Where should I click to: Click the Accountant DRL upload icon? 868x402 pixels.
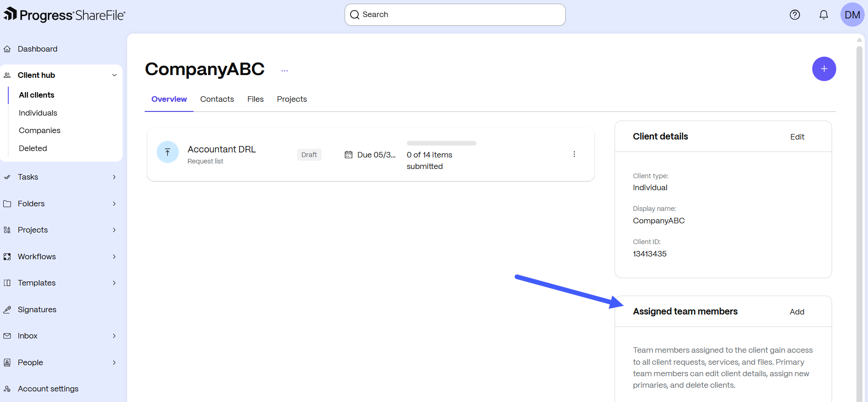coord(168,152)
